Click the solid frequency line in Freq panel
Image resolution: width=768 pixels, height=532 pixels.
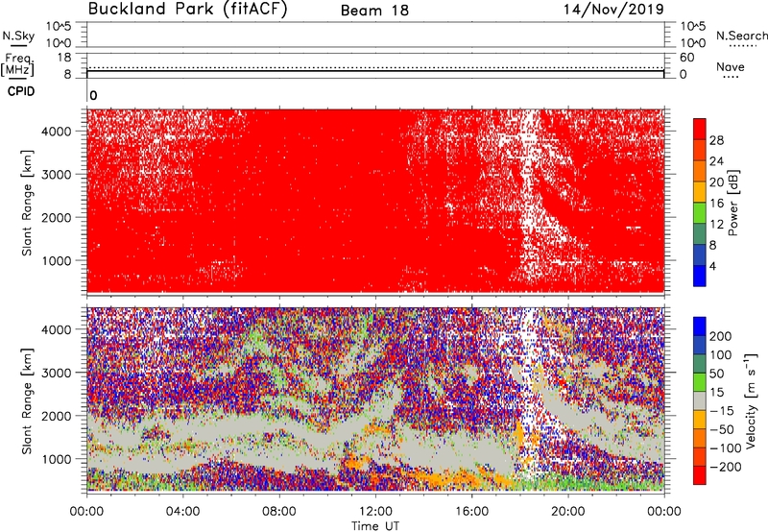click(x=375, y=71)
